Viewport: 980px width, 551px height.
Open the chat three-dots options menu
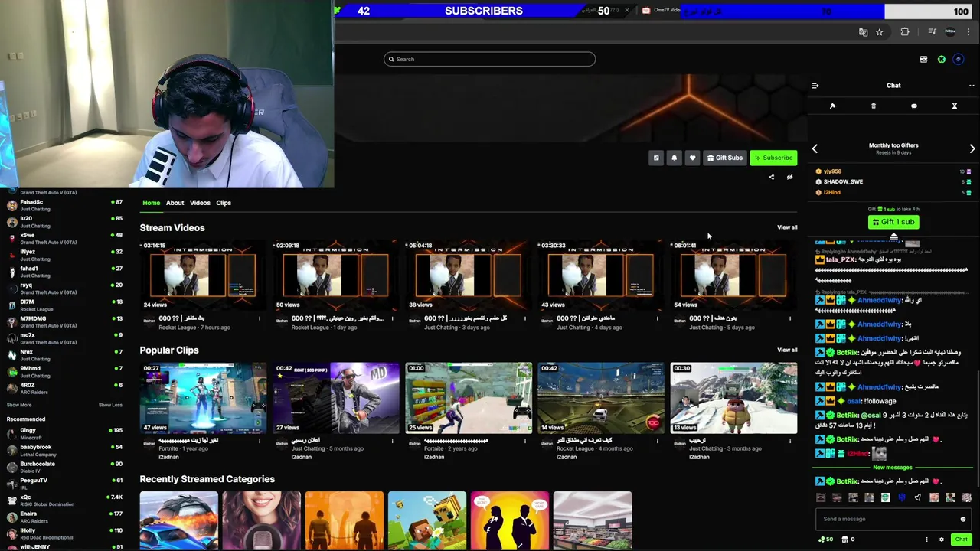[972, 86]
